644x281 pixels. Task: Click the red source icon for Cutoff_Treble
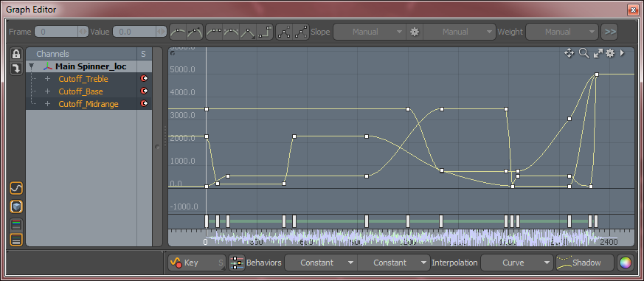144,78
